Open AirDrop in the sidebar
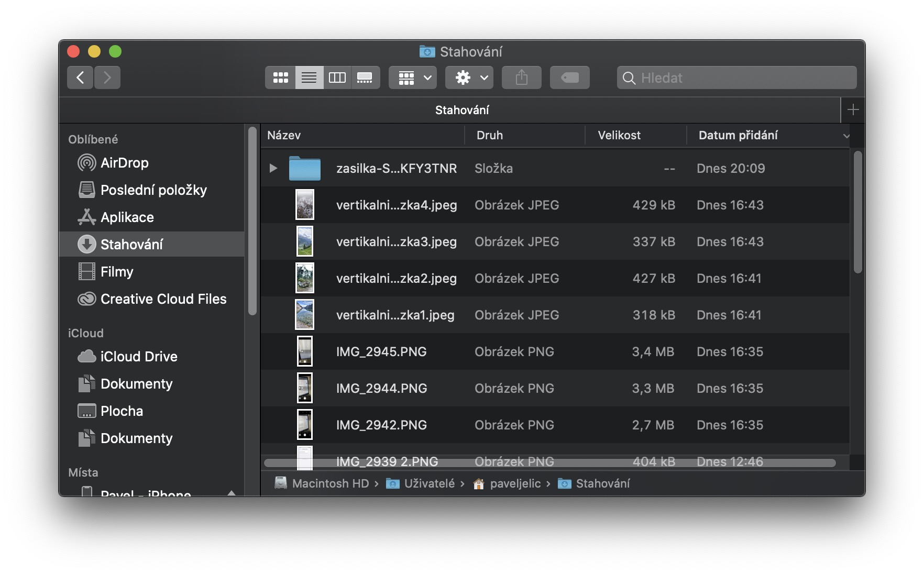 [x=124, y=163]
